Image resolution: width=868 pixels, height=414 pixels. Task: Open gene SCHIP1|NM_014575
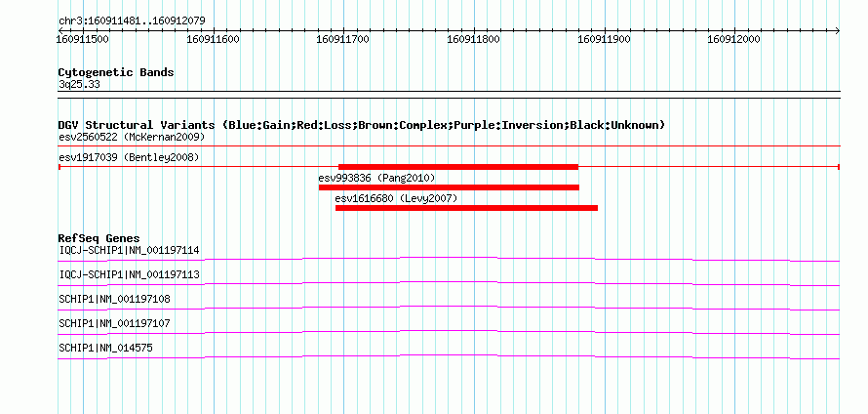(x=105, y=348)
